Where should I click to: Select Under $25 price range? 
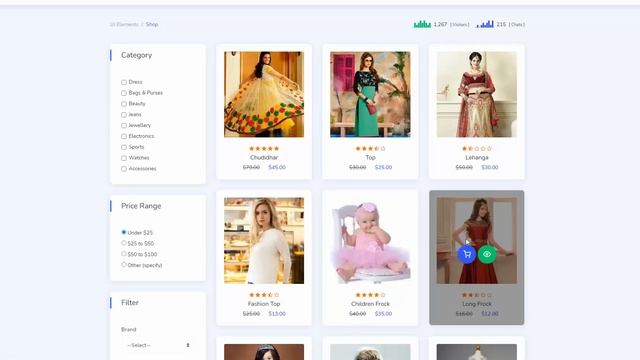[x=124, y=232]
